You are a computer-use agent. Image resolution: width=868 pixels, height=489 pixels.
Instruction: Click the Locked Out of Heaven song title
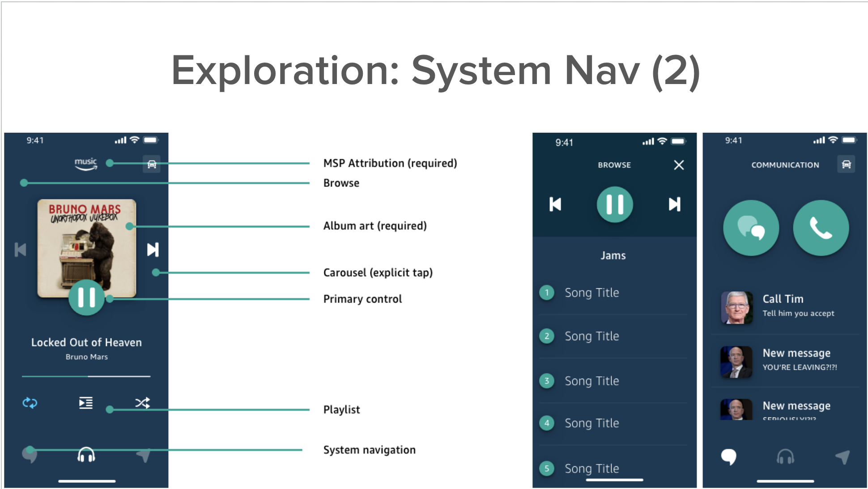[x=86, y=342]
